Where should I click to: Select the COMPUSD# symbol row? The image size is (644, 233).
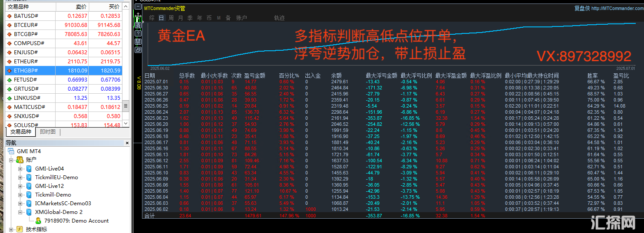tap(64, 43)
